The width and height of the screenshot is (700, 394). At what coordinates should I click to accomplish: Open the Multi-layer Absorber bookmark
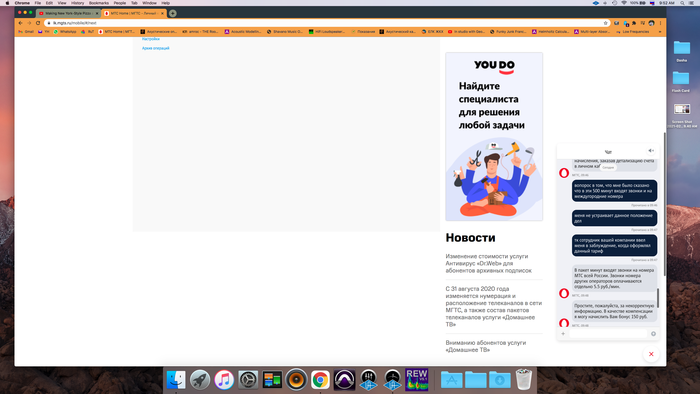[x=592, y=32]
